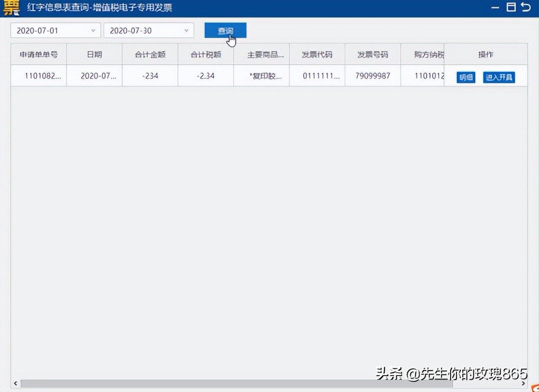Click the 合计税额 column header
The image size is (539, 392).
tap(205, 54)
